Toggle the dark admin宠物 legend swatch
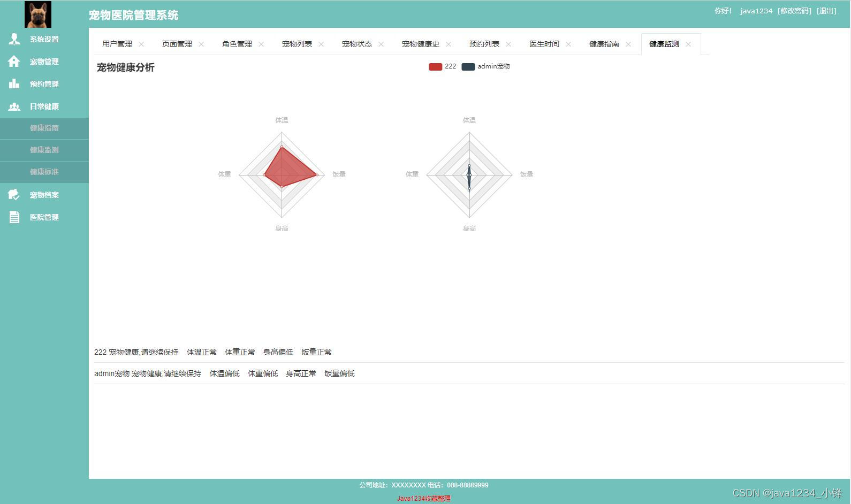The width and height of the screenshot is (851, 504). [x=468, y=67]
